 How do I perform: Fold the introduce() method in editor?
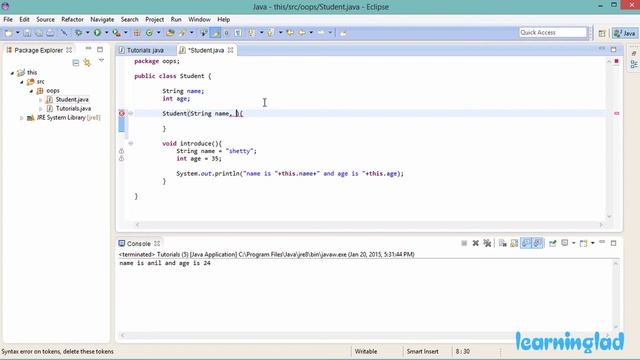point(131,143)
